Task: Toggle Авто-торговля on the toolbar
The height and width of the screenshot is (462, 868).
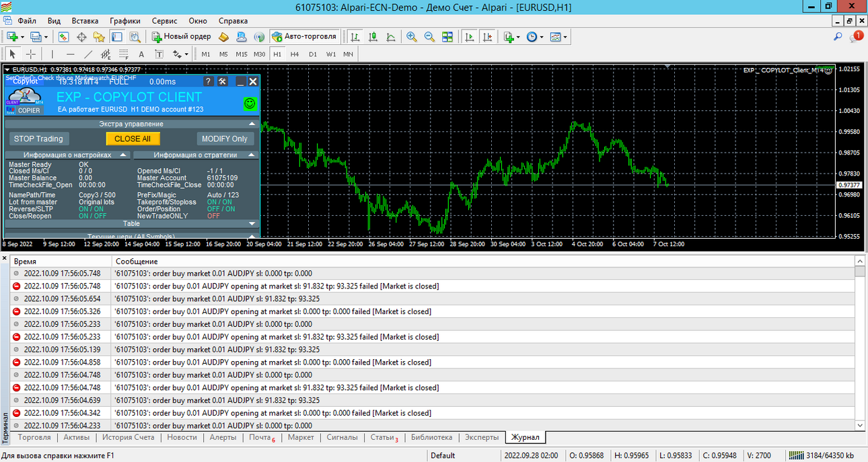Action: tap(303, 36)
